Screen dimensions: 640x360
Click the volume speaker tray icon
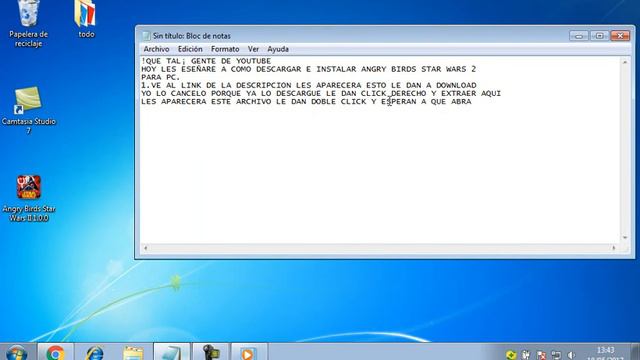point(571,355)
